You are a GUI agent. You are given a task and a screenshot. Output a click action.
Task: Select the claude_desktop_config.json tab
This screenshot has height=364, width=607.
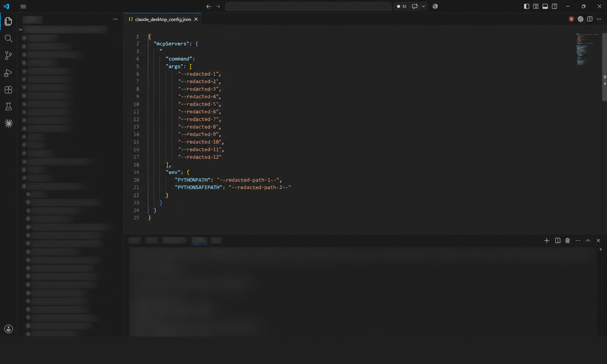tap(163, 19)
